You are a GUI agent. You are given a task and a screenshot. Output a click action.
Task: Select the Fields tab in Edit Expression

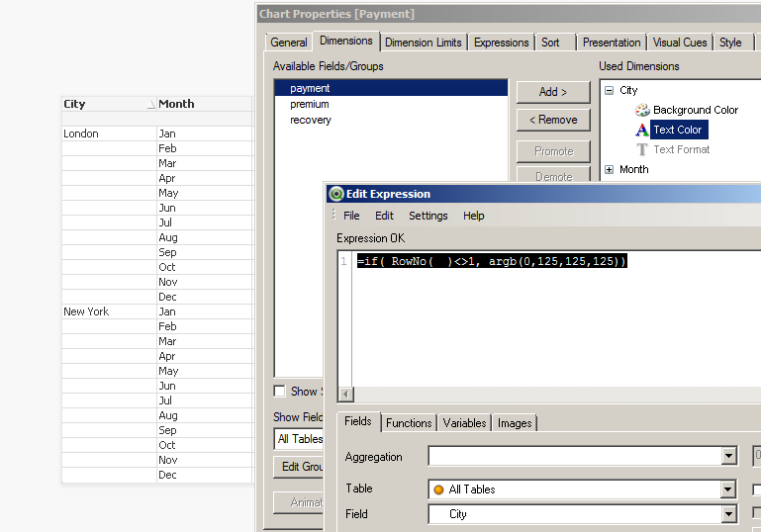(x=357, y=421)
